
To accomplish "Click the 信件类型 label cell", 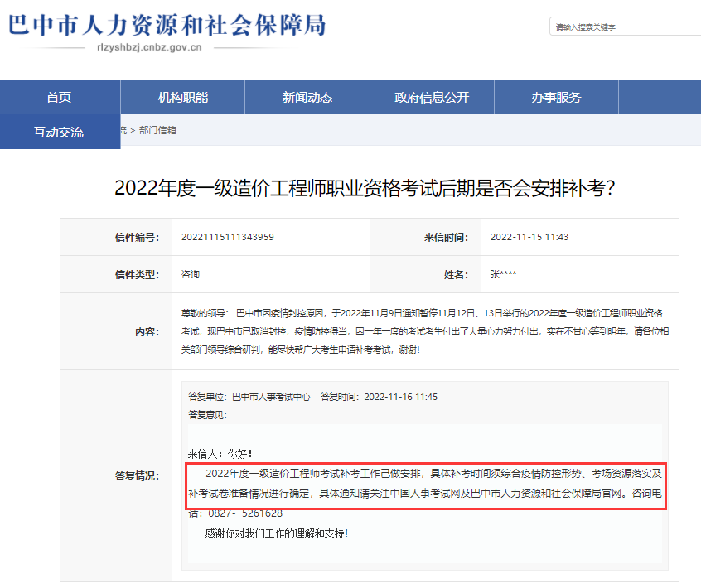I will click(116, 274).
